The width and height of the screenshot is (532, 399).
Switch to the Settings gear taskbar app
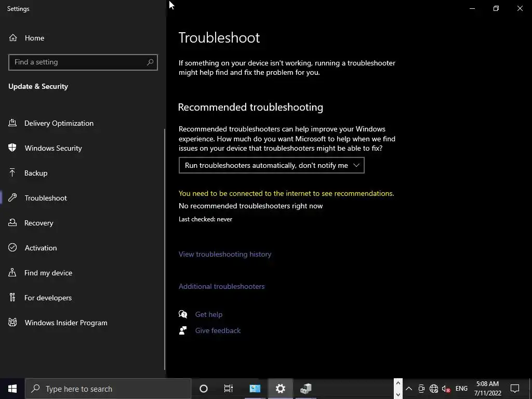coord(280,389)
